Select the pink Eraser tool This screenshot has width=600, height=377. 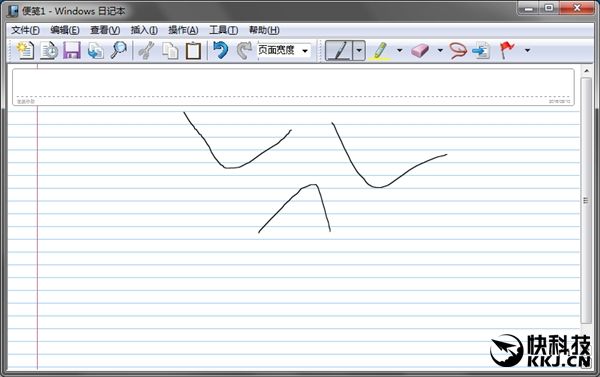[x=420, y=50]
